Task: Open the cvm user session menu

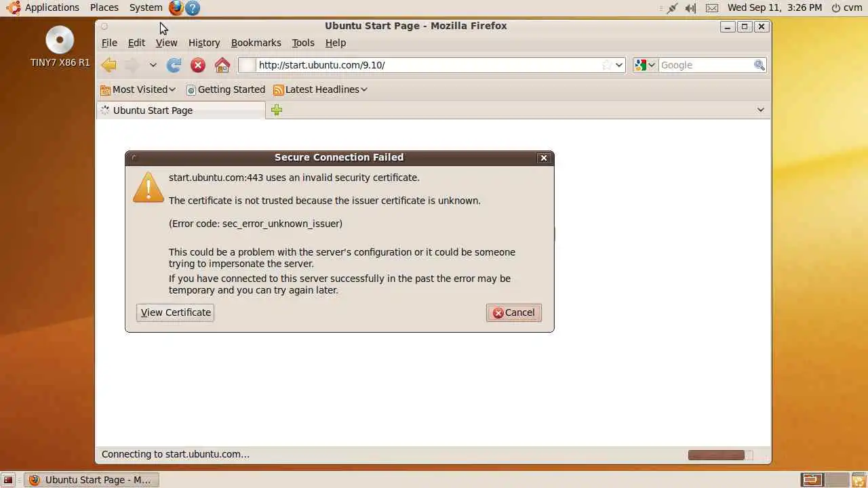Action: pyautogui.click(x=847, y=7)
